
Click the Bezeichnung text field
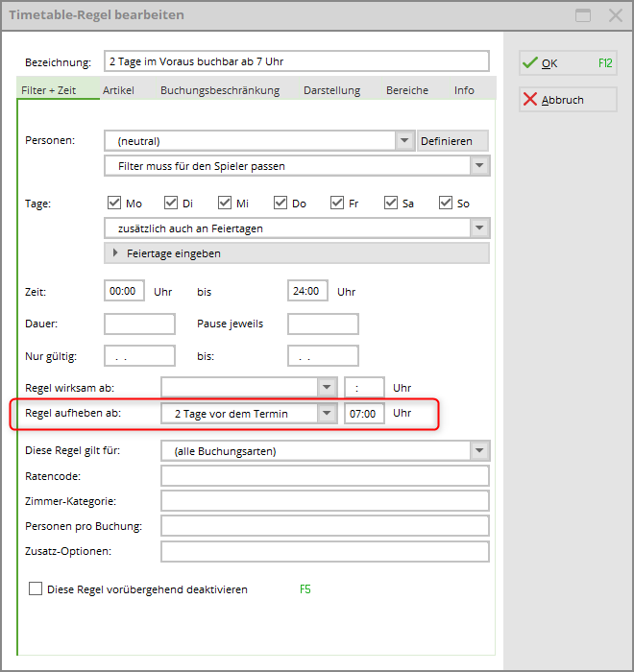[297, 61]
